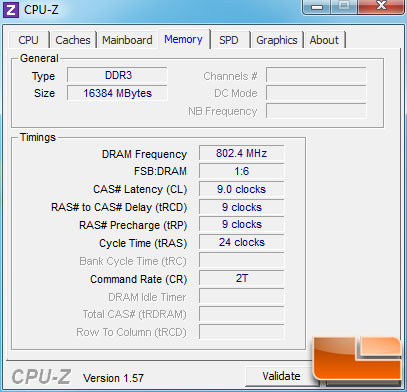This screenshot has height=392, width=407.
Task: Click the Command Rate (CR) label
Action: coord(139,279)
